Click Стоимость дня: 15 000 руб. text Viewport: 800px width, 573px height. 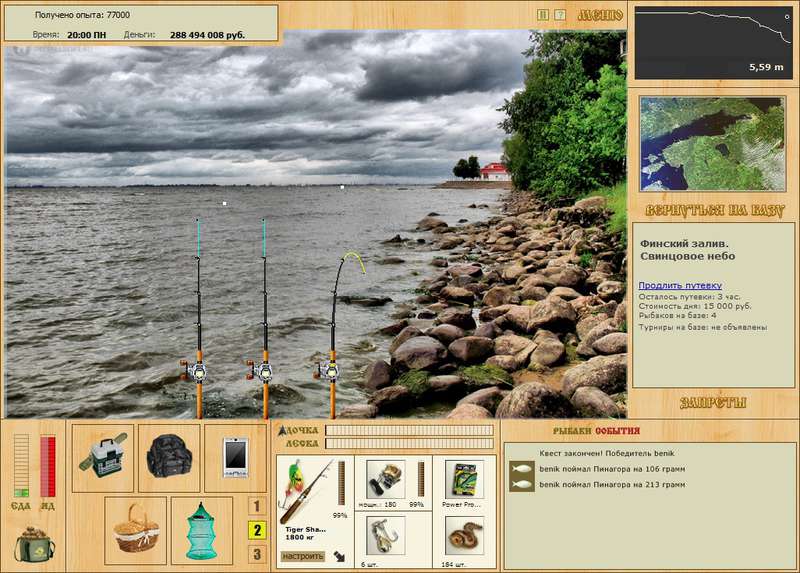695,306
